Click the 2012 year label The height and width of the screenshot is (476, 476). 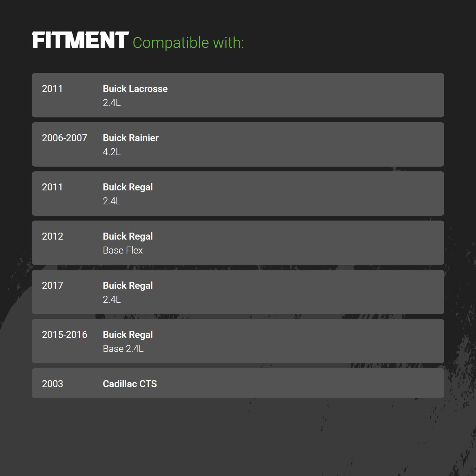pyautogui.click(x=52, y=236)
